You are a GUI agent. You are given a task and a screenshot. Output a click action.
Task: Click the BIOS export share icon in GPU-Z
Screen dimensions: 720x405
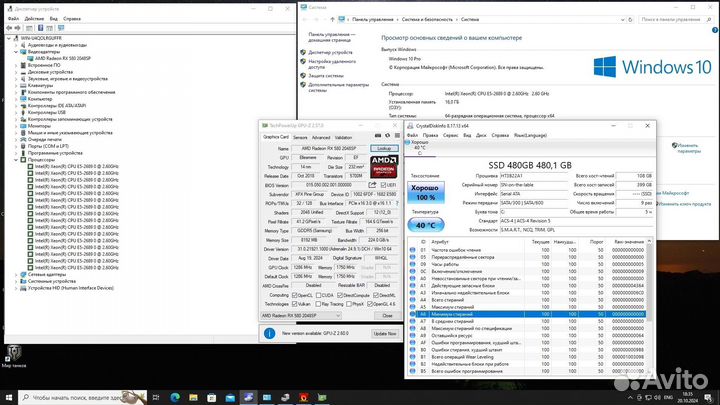[372, 185]
